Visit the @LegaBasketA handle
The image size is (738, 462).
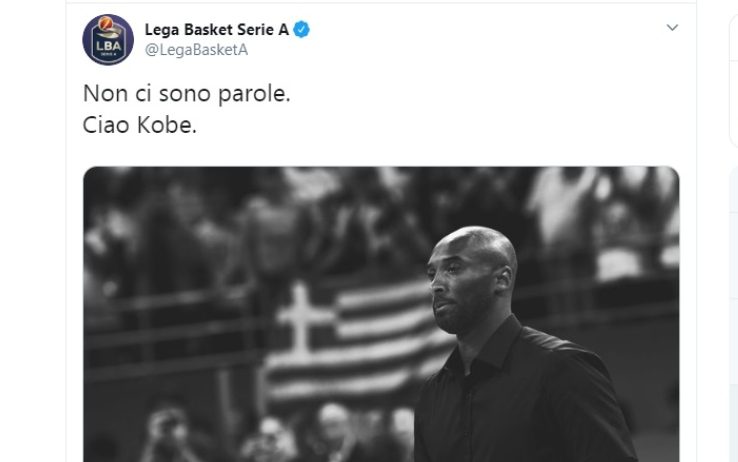196,50
